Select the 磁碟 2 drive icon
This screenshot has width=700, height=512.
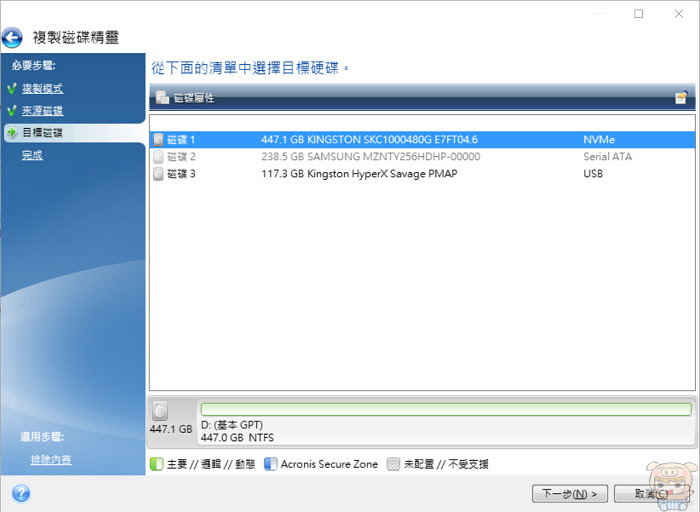pos(158,157)
